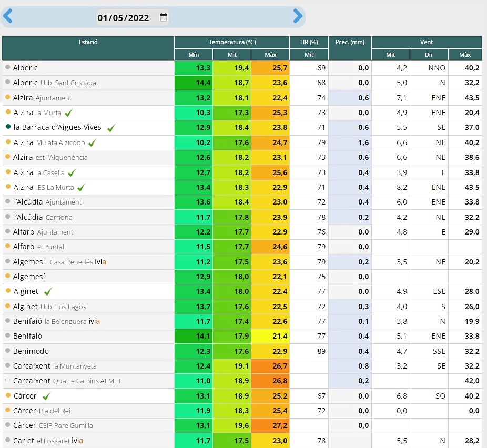The image size is (487, 448).
Task: Open Carcaixent la Muntanyeta station
Action: [55, 366]
